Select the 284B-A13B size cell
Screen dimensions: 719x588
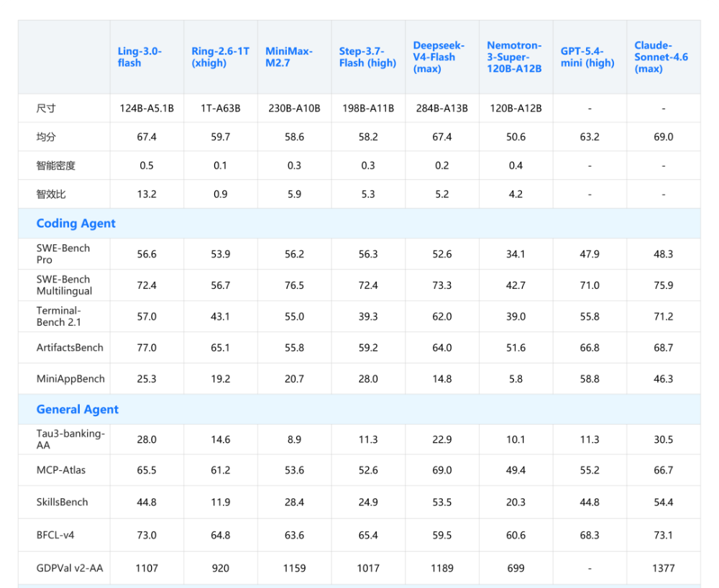click(x=442, y=109)
